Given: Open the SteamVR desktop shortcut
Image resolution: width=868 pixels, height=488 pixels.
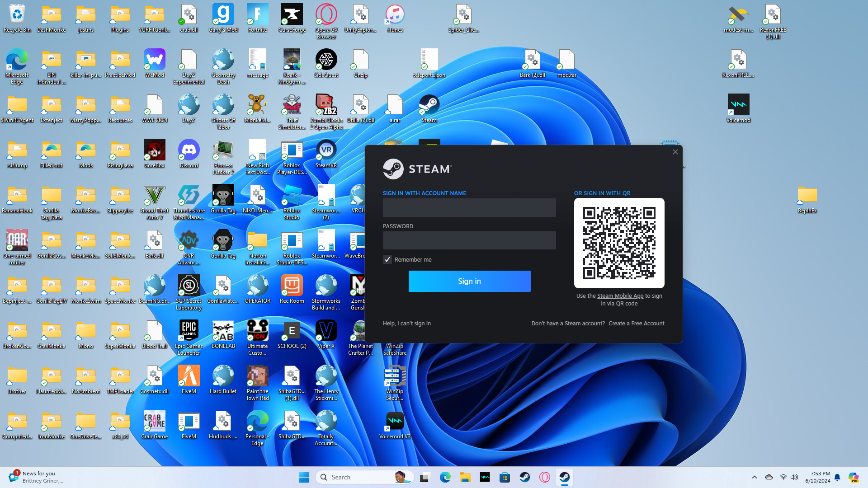Looking at the screenshot, I should (x=326, y=151).
